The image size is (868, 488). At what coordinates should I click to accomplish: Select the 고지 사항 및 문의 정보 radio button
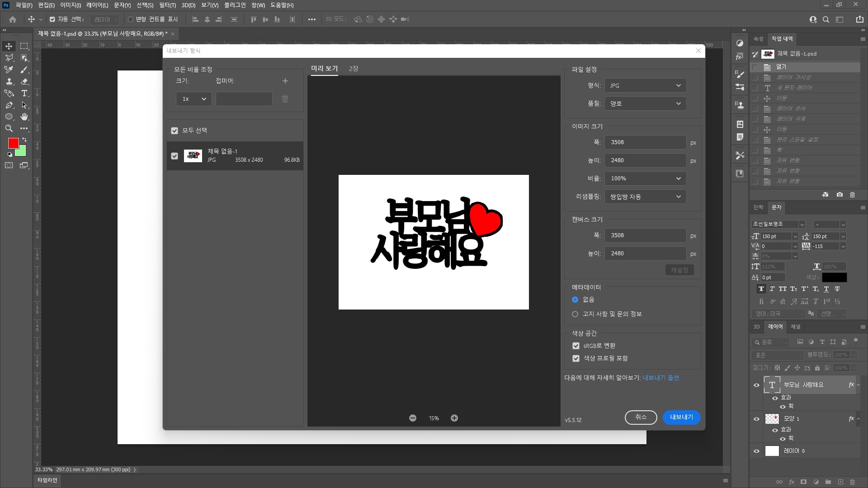pyautogui.click(x=575, y=314)
